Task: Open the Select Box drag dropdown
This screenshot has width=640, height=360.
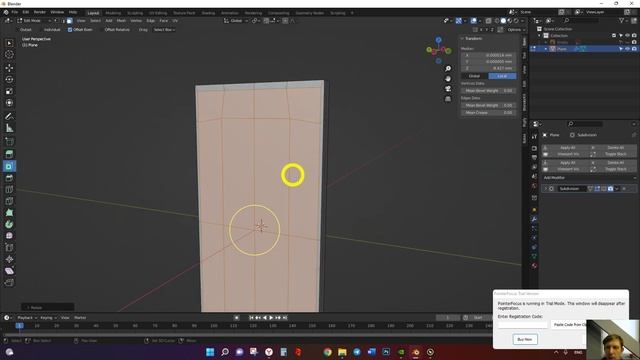Action: pyautogui.click(x=164, y=30)
